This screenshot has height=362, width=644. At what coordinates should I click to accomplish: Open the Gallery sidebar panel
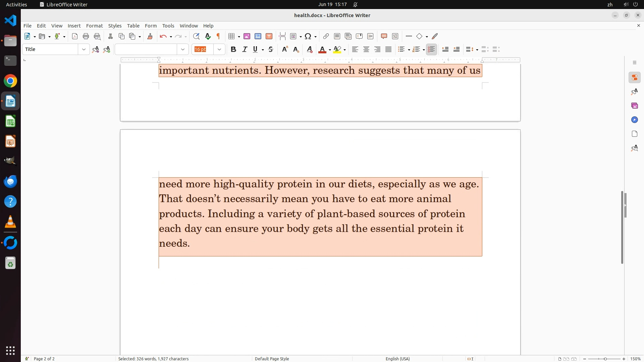pos(634,106)
